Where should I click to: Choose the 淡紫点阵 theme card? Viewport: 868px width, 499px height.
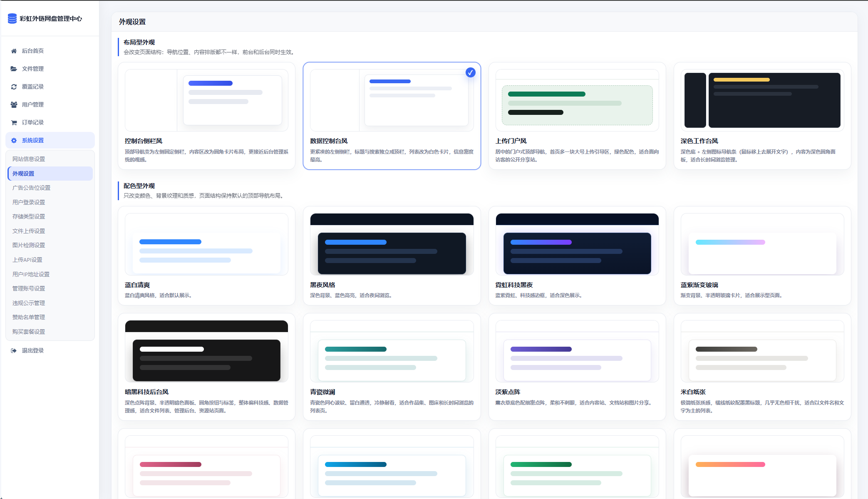click(x=577, y=367)
